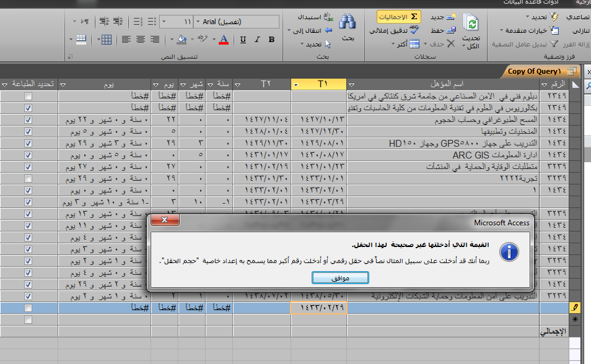The height and width of the screenshot is (364, 591).
Task: Click the info icon in the Microsoft Access dialog
Action: [509, 252]
